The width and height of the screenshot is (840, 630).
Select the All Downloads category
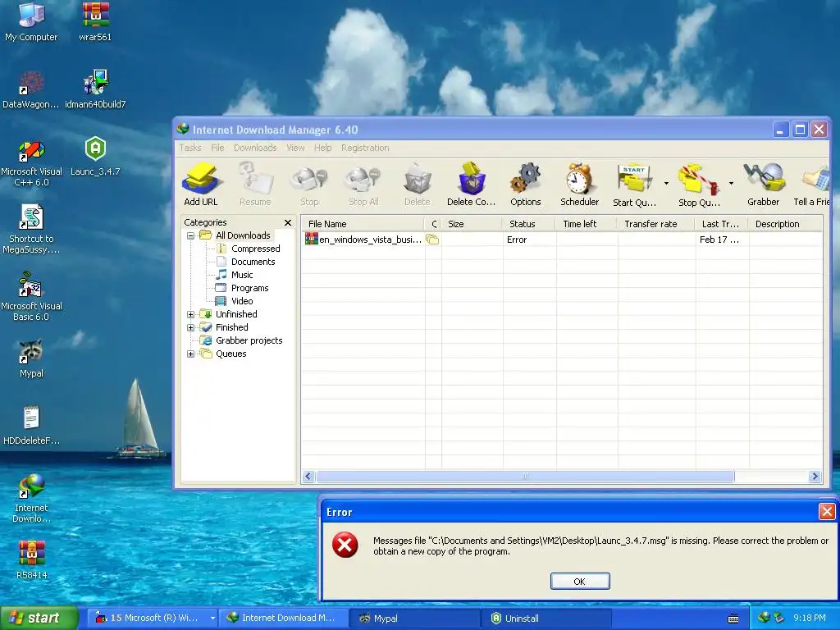[243, 235]
